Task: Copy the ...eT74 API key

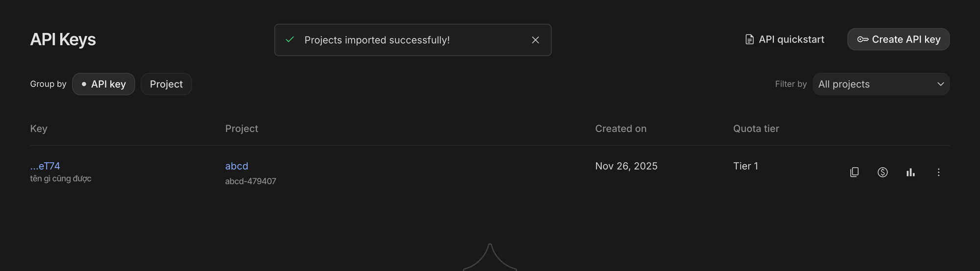Action: [854, 172]
